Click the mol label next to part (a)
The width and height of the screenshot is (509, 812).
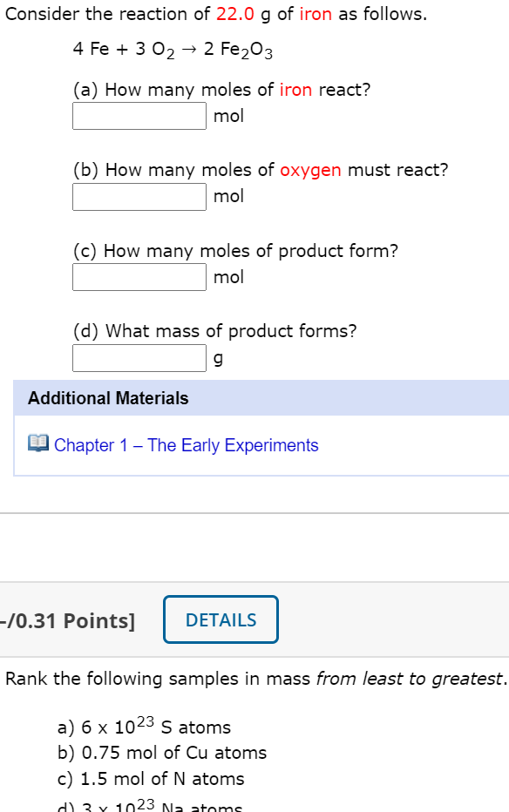tap(228, 115)
